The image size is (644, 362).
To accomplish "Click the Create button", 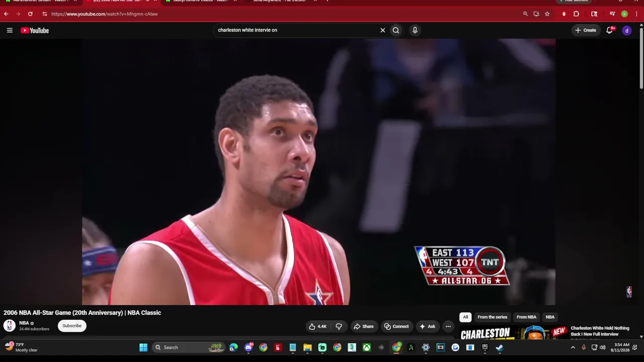I will 585,30.
